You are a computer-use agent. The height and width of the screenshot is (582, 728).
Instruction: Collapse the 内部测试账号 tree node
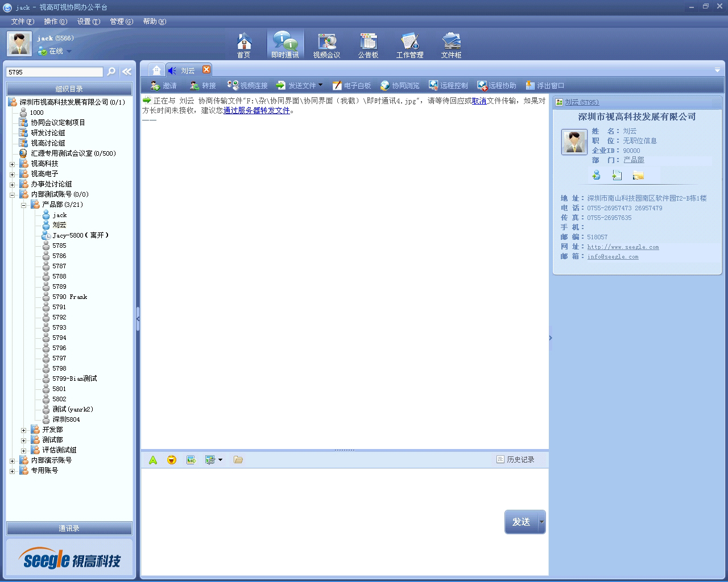tap(12, 195)
